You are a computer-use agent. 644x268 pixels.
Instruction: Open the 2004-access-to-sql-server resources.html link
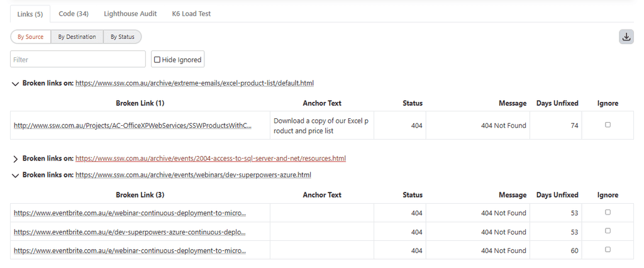coord(210,159)
